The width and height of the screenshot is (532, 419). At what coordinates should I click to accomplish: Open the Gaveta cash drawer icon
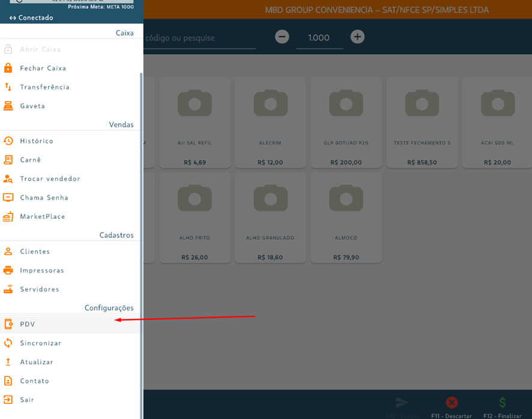tap(8, 106)
